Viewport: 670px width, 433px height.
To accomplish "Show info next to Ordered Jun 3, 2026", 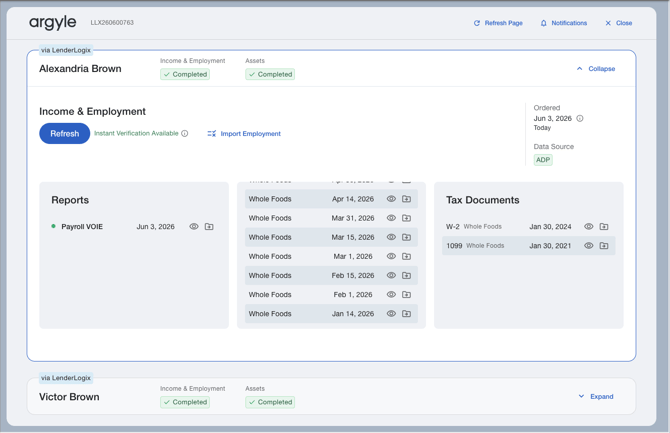I will [580, 118].
